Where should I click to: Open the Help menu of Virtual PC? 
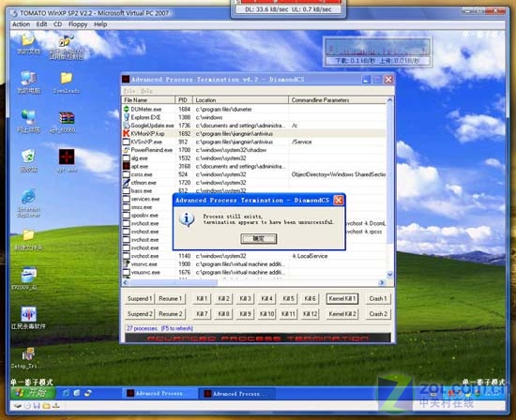(100, 24)
